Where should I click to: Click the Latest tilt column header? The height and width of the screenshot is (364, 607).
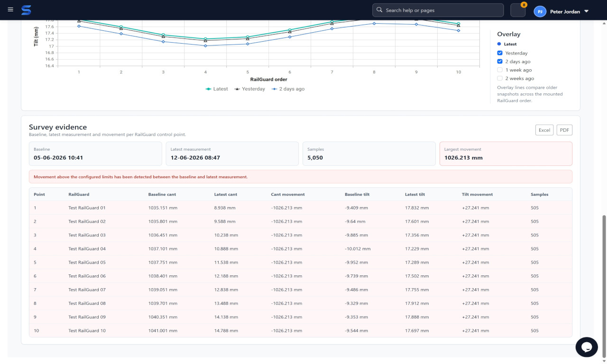tap(415, 194)
